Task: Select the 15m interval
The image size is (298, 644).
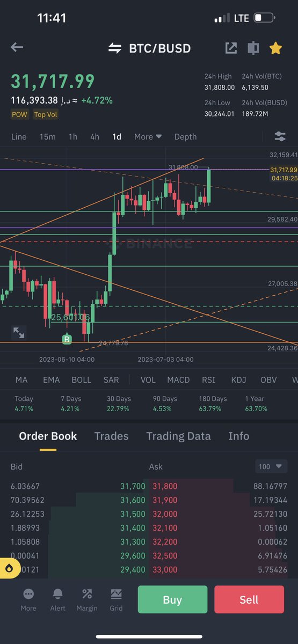Action: 47,137
